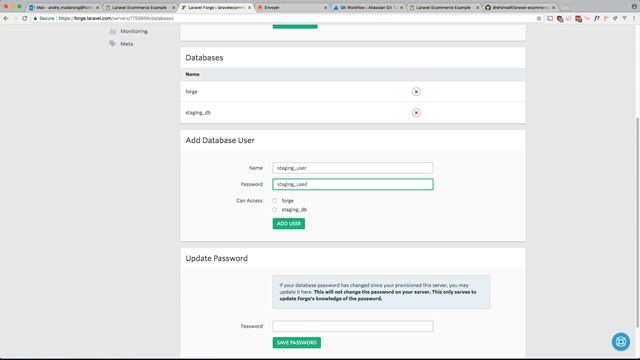The image size is (640, 360).
Task: Focus the Add Database User Password field
Action: tap(353, 184)
